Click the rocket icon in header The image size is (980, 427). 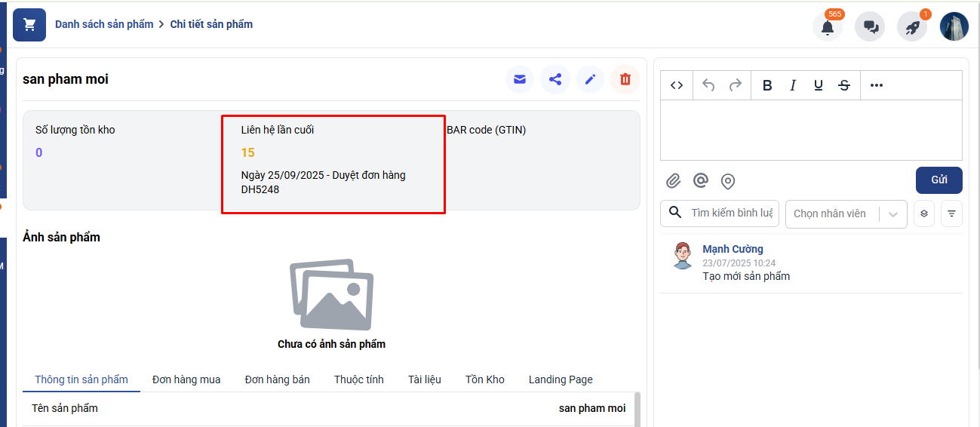[x=912, y=27]
